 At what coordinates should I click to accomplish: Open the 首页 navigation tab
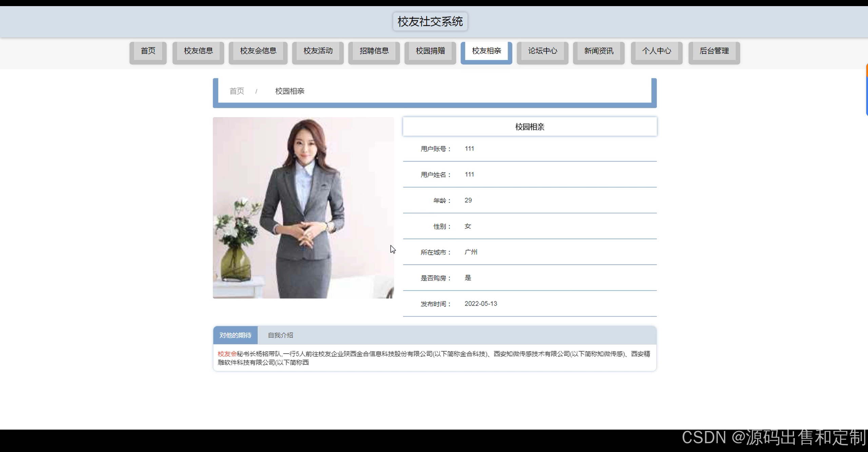(x=148, y=51)
